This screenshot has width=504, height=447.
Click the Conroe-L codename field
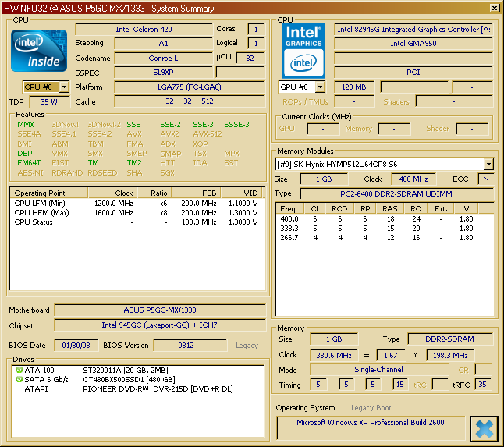point(163,59)
